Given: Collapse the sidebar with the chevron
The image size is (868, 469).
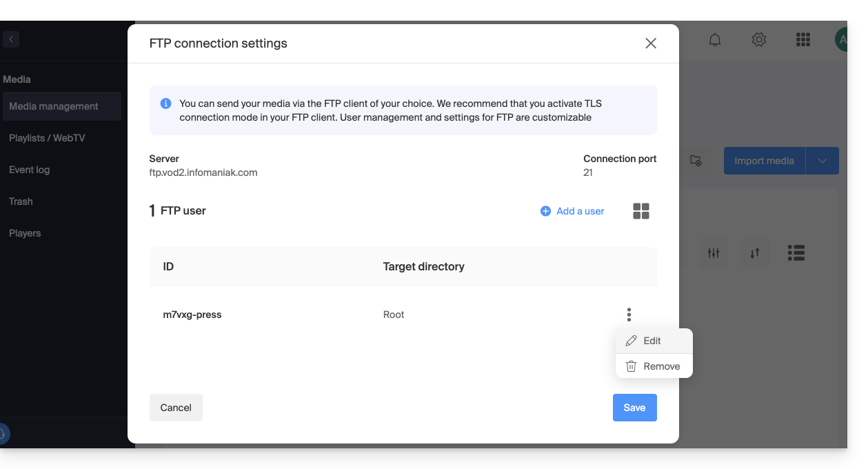Looking at the screenshot, I should (11, 39).
